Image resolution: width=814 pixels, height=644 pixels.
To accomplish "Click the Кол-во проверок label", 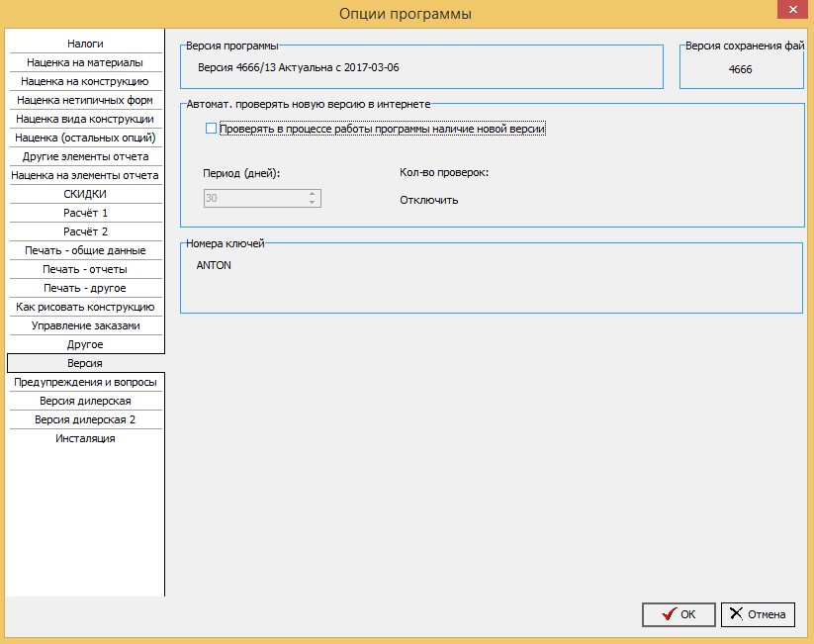I will coord(444,172).
